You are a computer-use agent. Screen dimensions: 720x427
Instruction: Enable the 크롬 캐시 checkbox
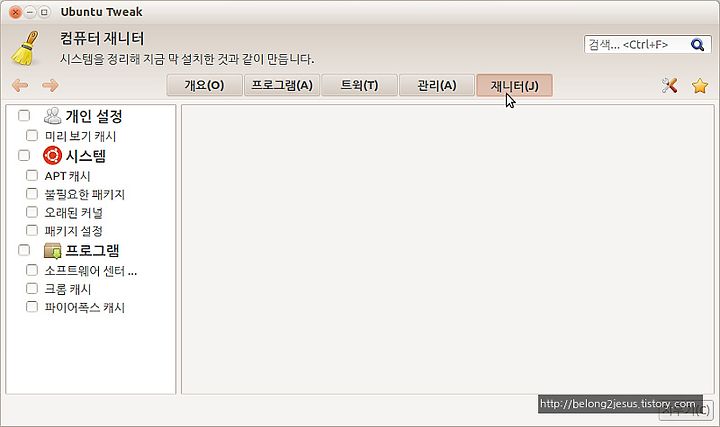tap(32, 288)
